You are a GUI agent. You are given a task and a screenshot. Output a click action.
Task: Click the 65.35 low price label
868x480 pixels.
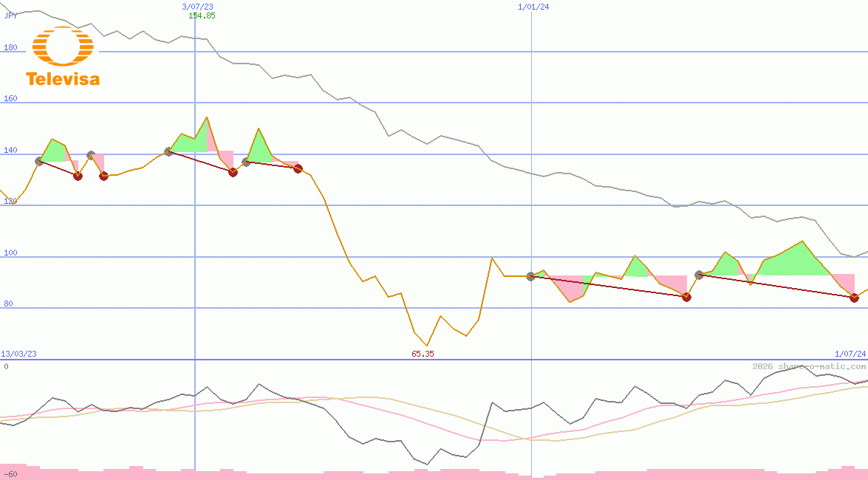[x=423, y=354]
